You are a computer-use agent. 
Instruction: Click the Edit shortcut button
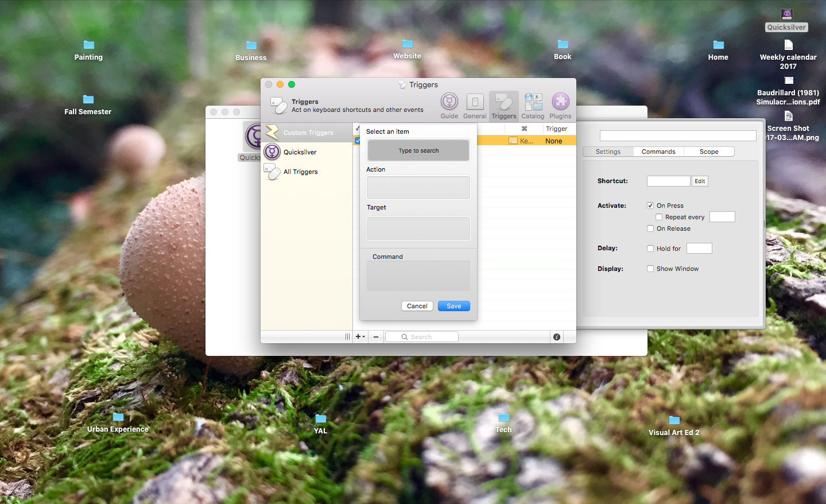(700, 181)
